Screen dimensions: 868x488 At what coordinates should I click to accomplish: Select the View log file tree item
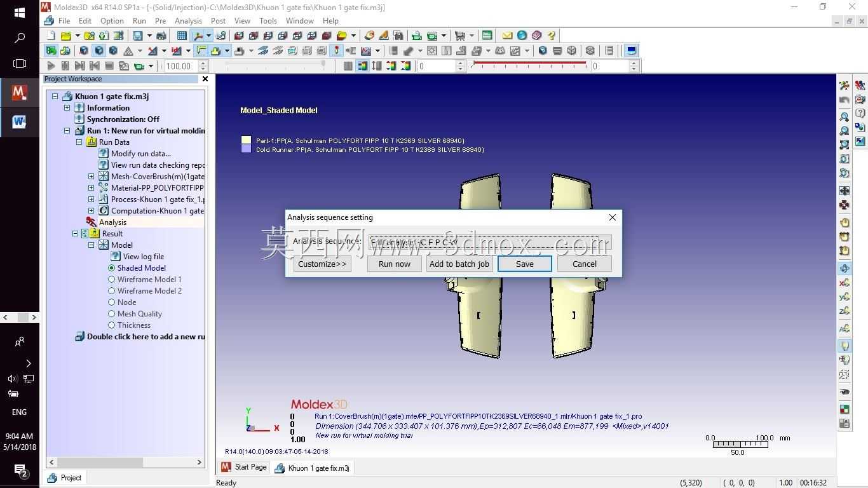[x=144, y=257]
